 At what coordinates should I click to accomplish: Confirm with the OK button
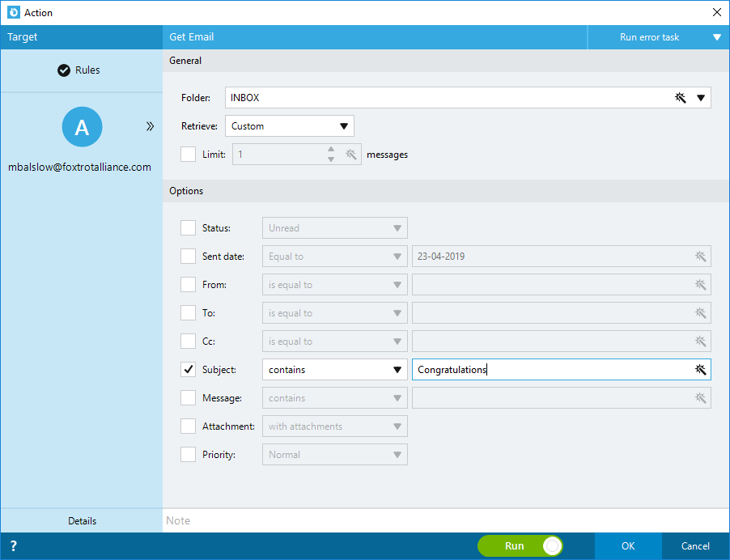pyautogui.click(x=628, y=546)
